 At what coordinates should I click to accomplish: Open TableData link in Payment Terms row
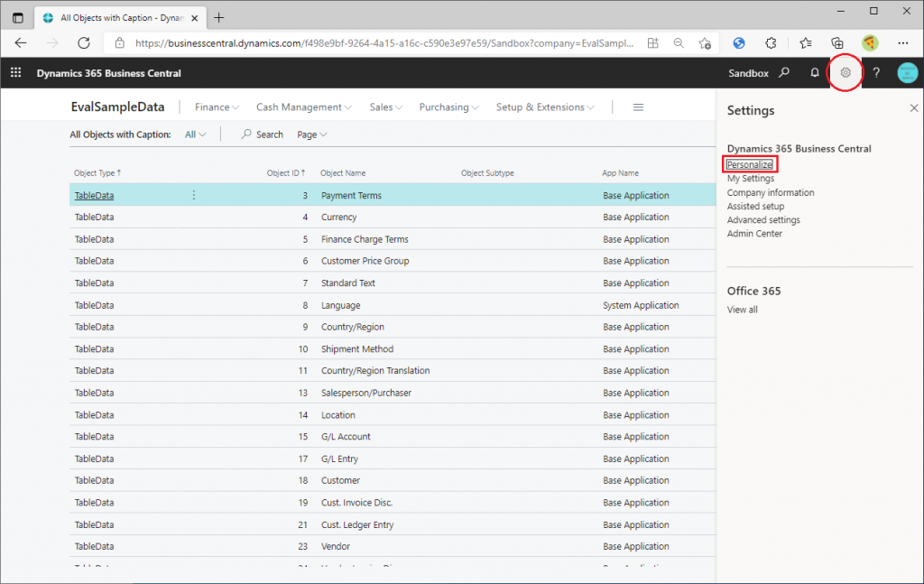click(94, 195)
